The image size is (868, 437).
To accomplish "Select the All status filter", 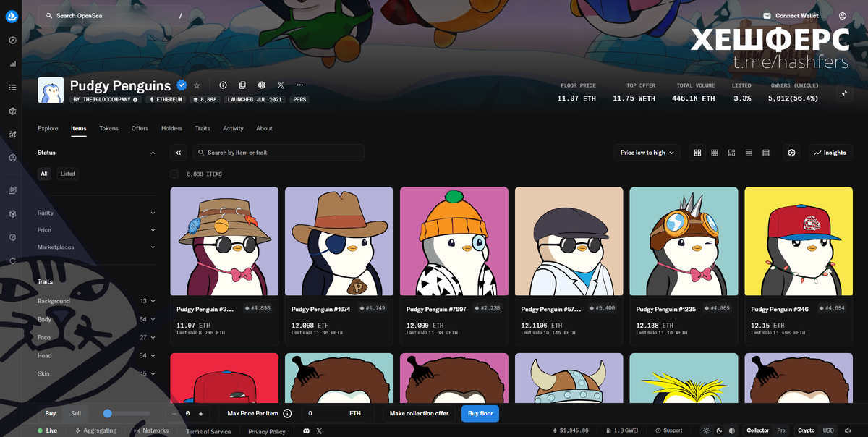I will coord(44,174).
